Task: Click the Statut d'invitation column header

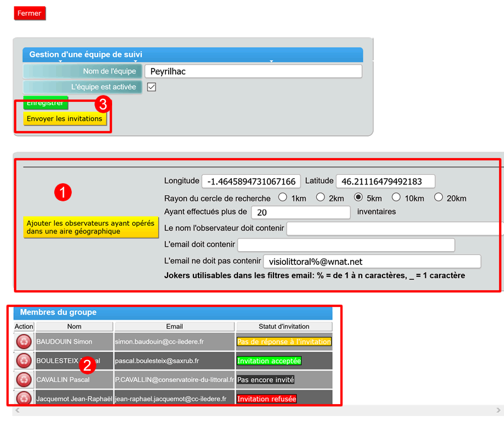Action: [284, 326]
